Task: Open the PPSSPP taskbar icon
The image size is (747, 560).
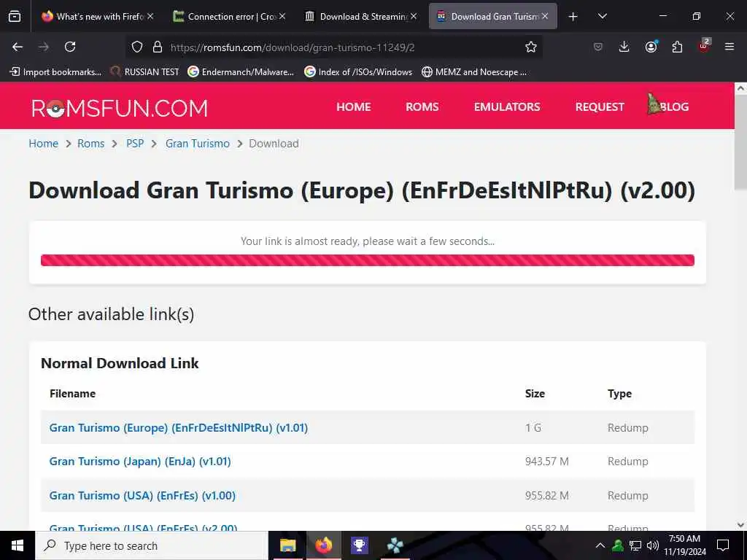Action: 395,545
